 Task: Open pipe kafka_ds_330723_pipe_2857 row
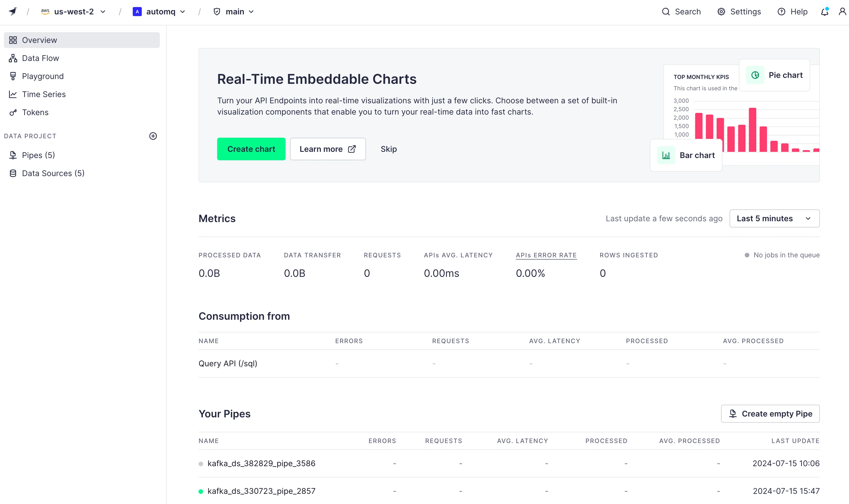click(261, 491)
